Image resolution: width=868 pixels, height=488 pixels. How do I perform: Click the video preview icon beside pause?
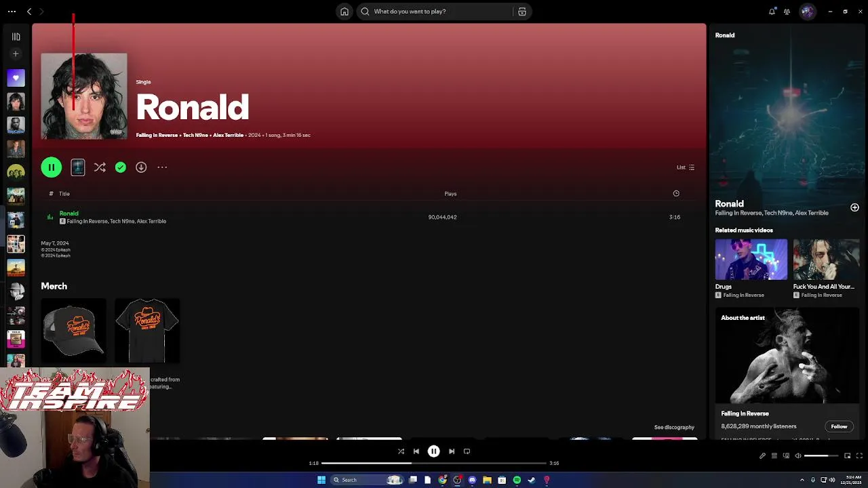[x=78, y=167]
